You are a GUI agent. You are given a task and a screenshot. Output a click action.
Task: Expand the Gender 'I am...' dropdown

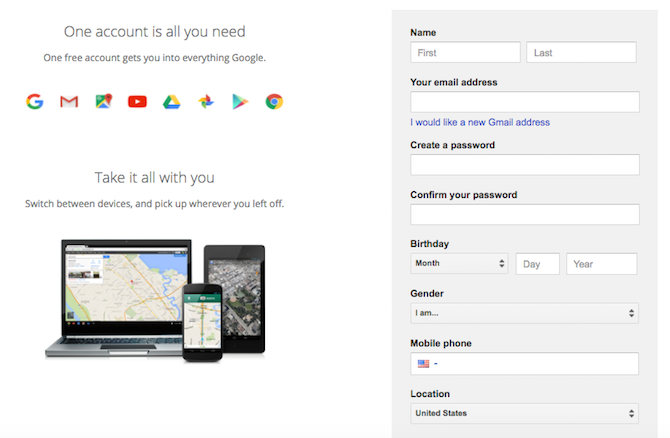[x=524, y=314]
